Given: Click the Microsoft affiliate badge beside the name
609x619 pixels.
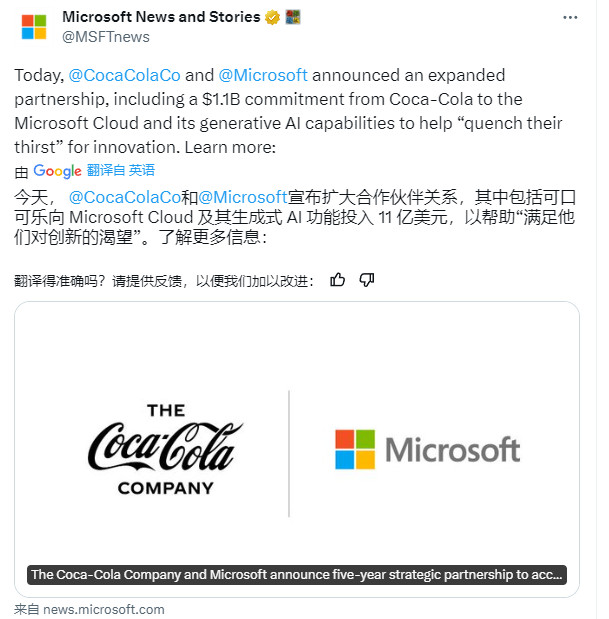Looking at the screenshot, I should (x=293, y=17).
